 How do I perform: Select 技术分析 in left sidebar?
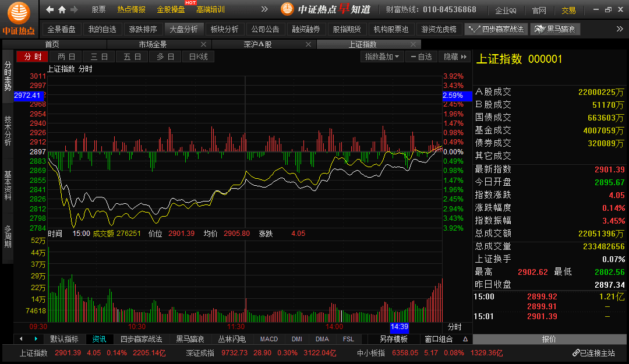8,131
